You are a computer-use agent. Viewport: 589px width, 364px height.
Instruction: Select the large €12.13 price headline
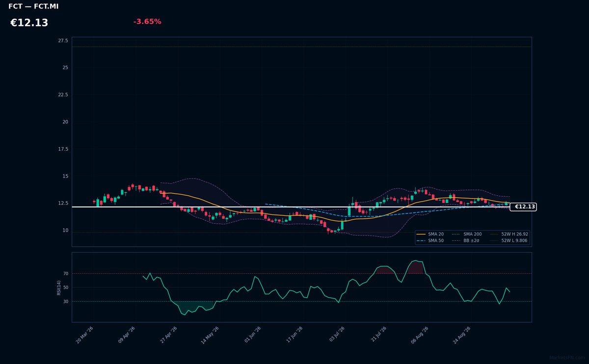tap(29, 23)
